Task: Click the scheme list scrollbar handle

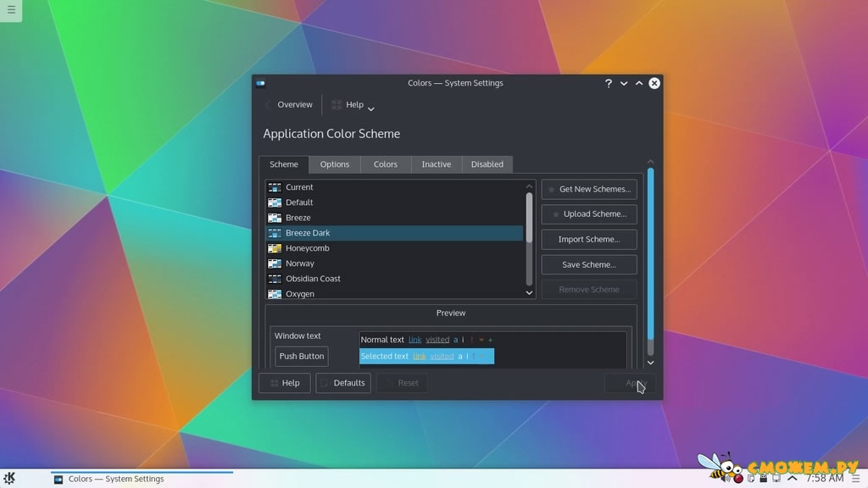Action: pos(529,218)
